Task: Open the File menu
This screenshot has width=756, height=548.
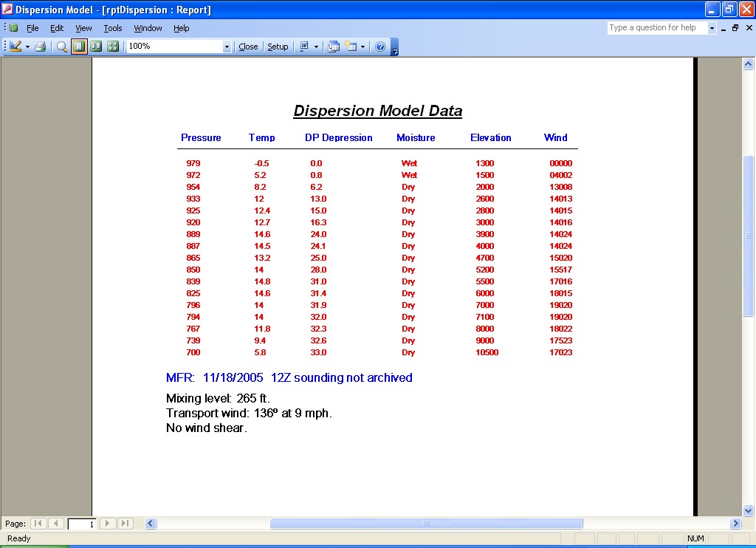Action: coord(32,28)
